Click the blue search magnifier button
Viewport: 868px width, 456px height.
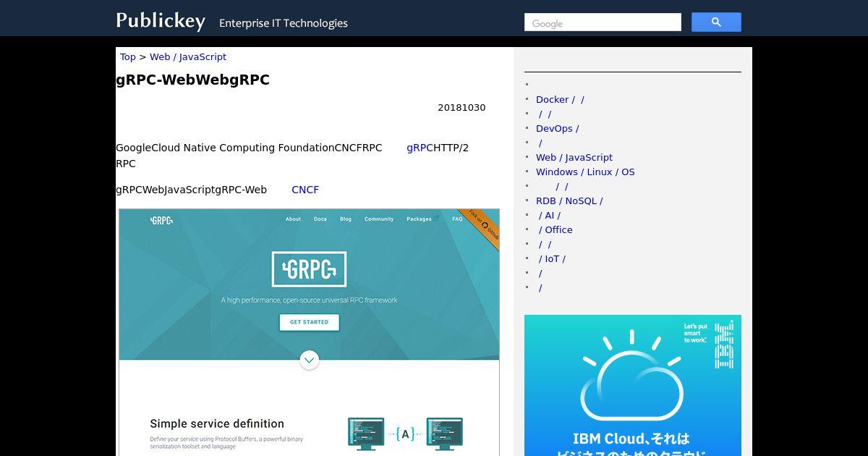point(716,22)
